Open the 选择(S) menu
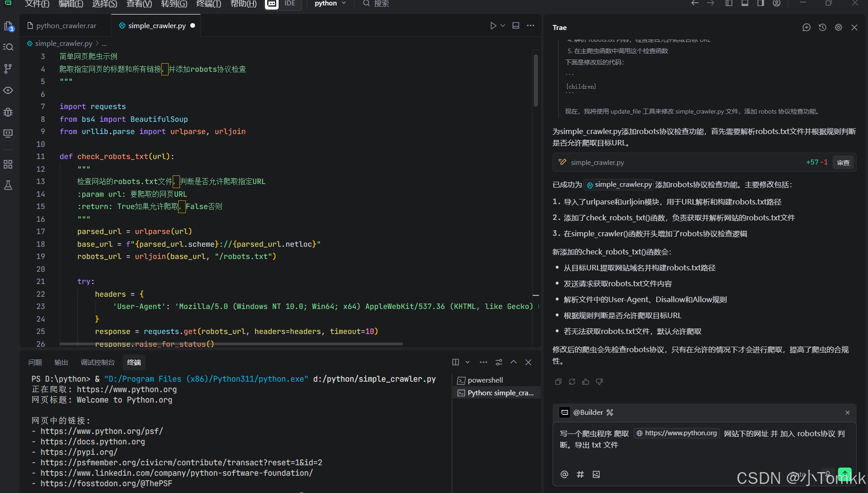 (105, 4)
